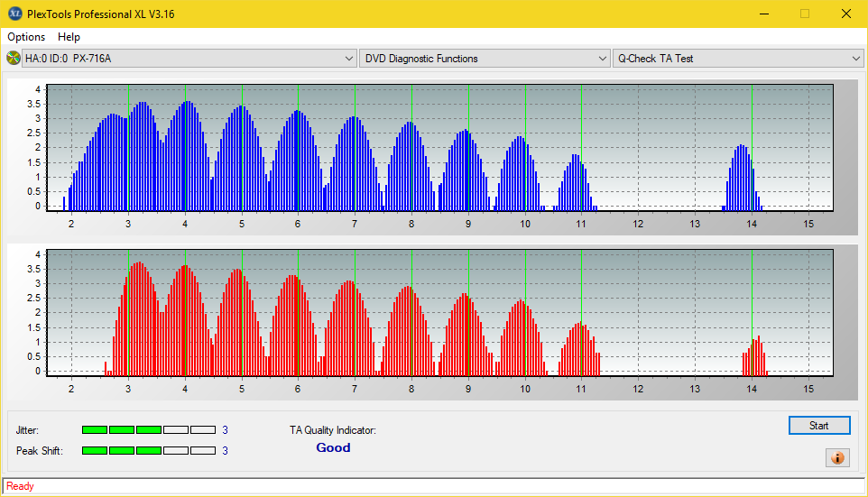Viewport: 868px width, 497px height.
Task: Open the Q-Check TA Test dropdown
Action: click(738, 58)
